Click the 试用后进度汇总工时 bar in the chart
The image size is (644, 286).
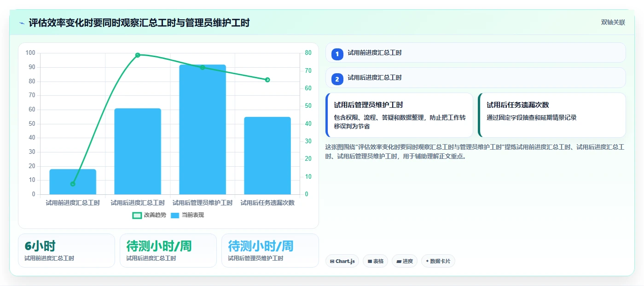[x=138, y=151]
